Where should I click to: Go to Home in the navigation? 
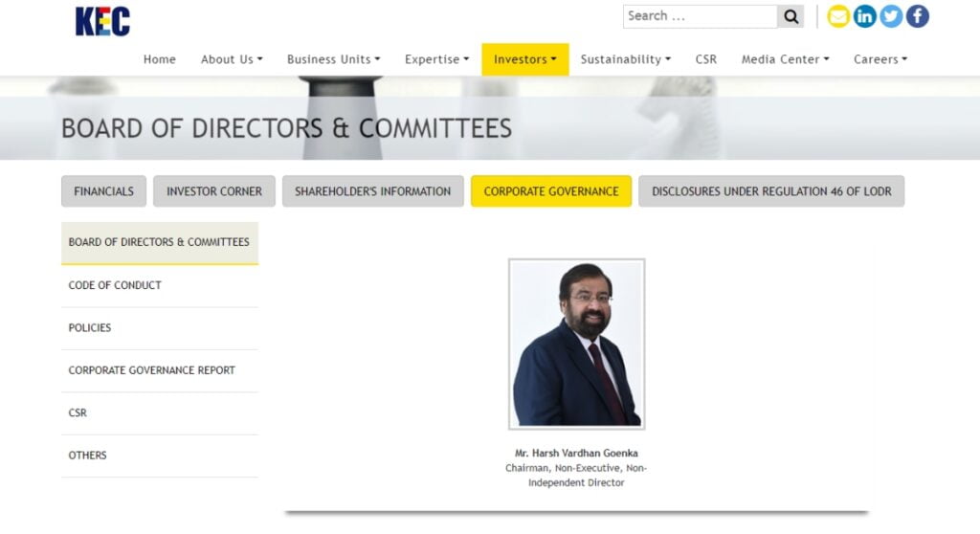click(x=160, y=59)
